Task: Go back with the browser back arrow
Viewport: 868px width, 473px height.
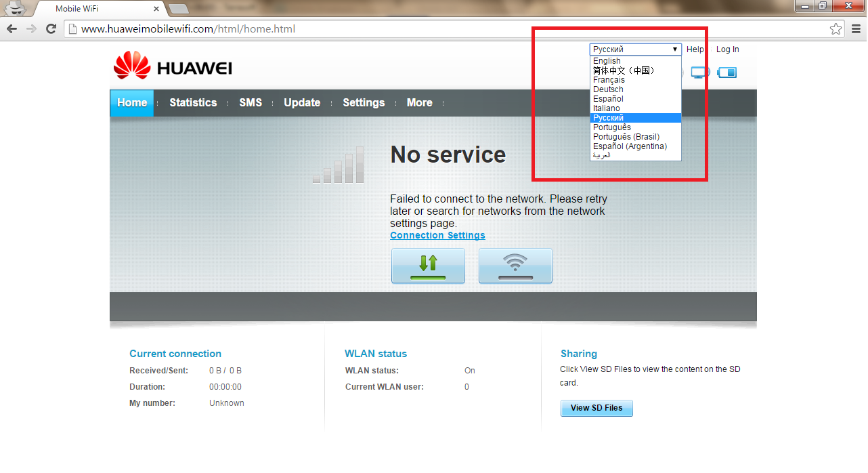Action: 12,28
